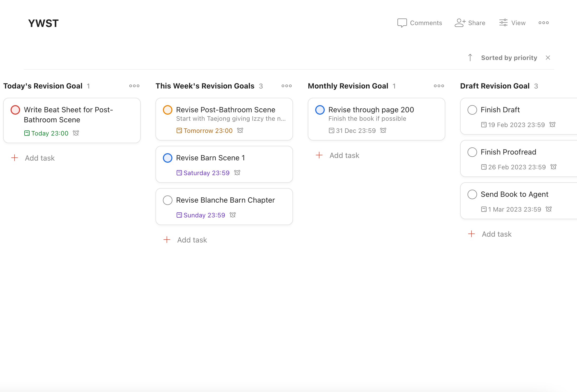Add task under Today's Revision Goal
577x392 pixels.
pos(40,158)
